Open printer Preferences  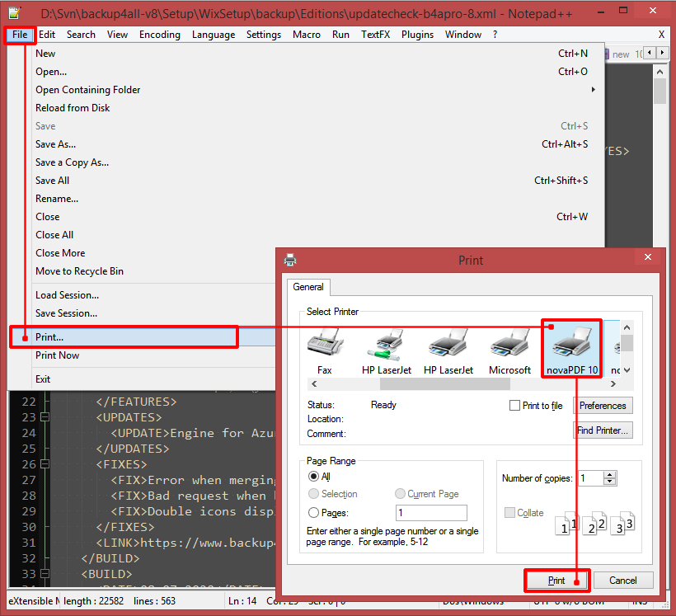coord(603,406)
